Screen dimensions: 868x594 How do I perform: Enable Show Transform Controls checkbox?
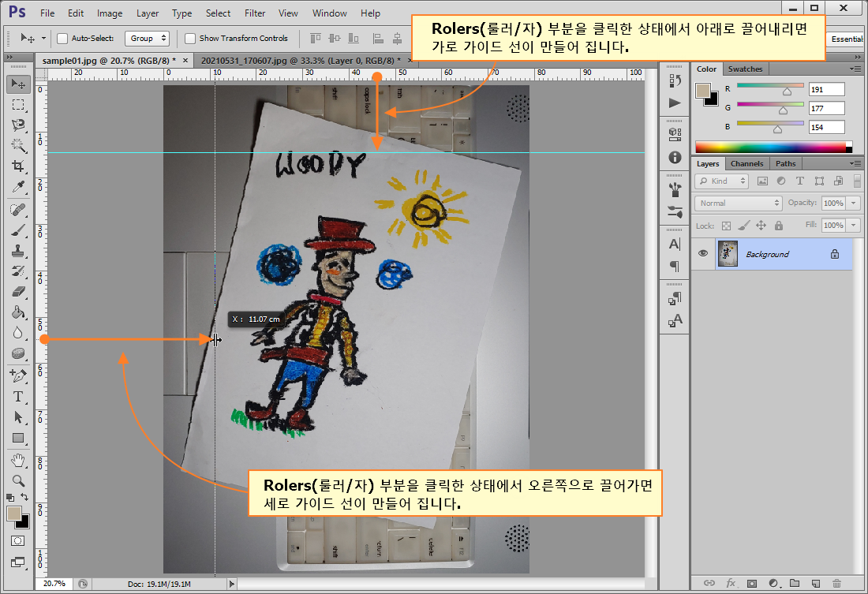(x=190, y=38)
